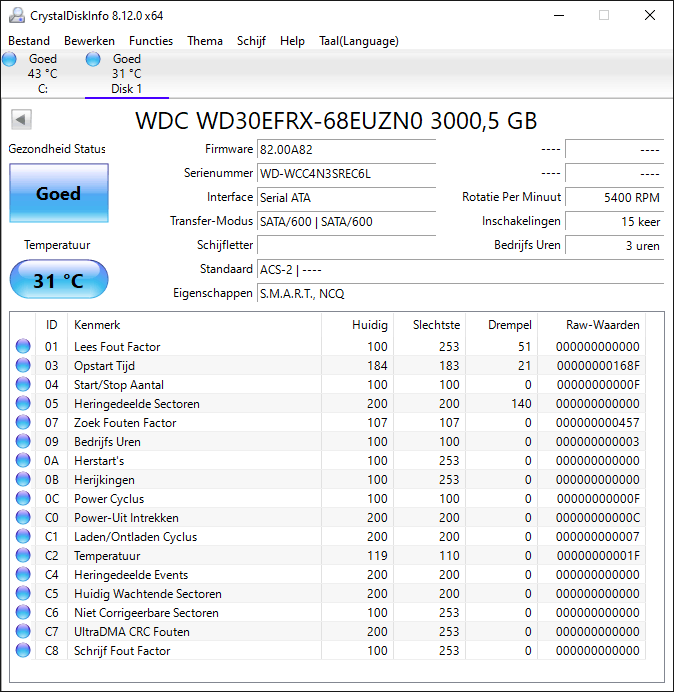This screenshot has width=674, height=692.
Task: Click status orb for 09 Bedrijfs Uren row
Action: [x=23, y=441]
